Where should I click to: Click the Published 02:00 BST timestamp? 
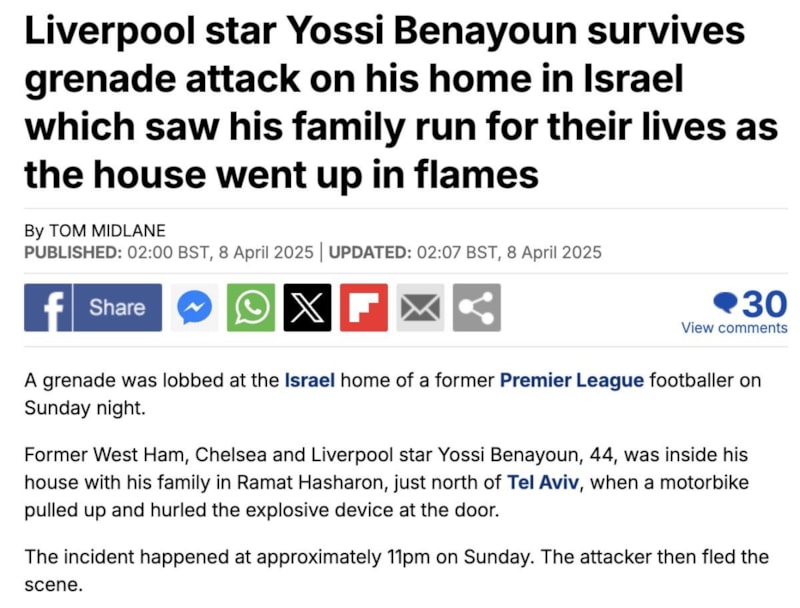point(166,252)
